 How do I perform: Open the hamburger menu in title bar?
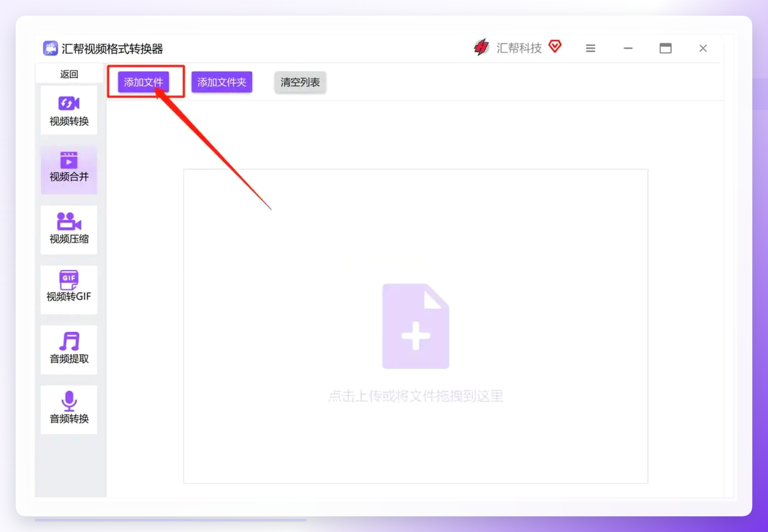coord(590,48)
